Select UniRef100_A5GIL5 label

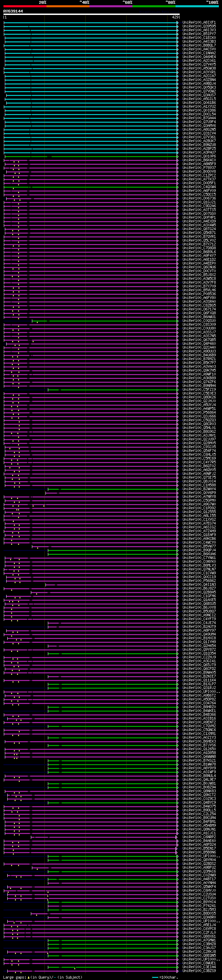199,99
